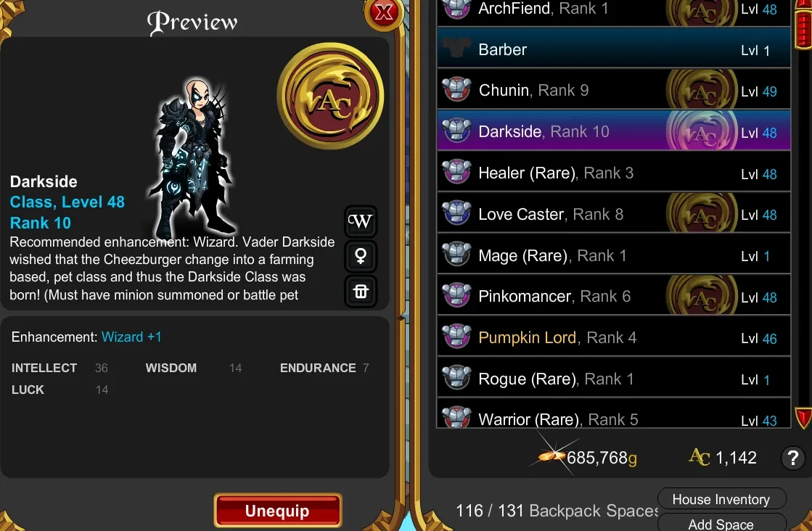Screen dimensions: 812x531
Task: Select Healer (Rare) Rank 3 class
Action: 614,173
